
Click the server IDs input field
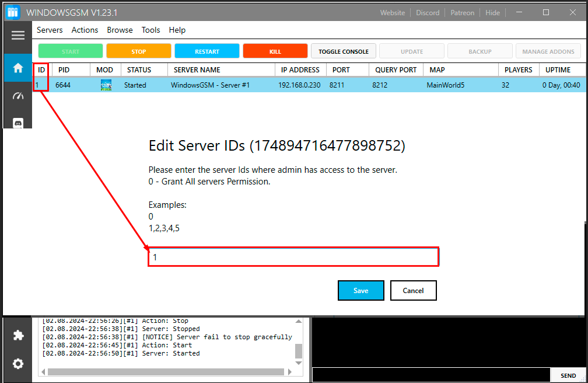(x=293, y=257)
